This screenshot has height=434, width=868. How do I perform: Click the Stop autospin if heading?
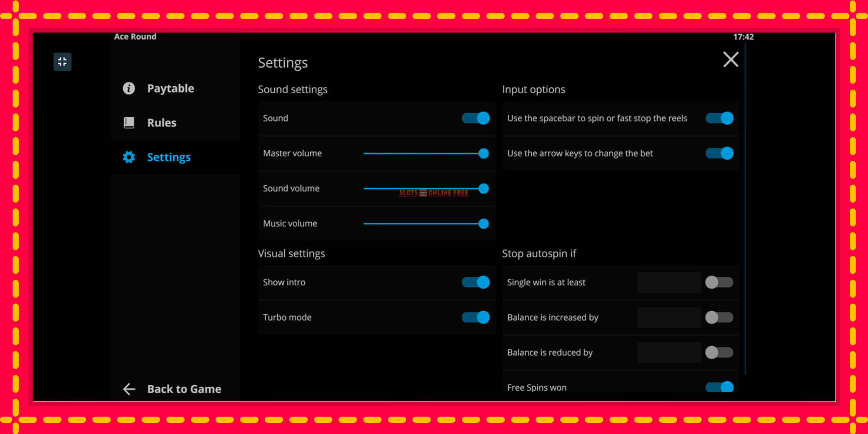[539, 253]
